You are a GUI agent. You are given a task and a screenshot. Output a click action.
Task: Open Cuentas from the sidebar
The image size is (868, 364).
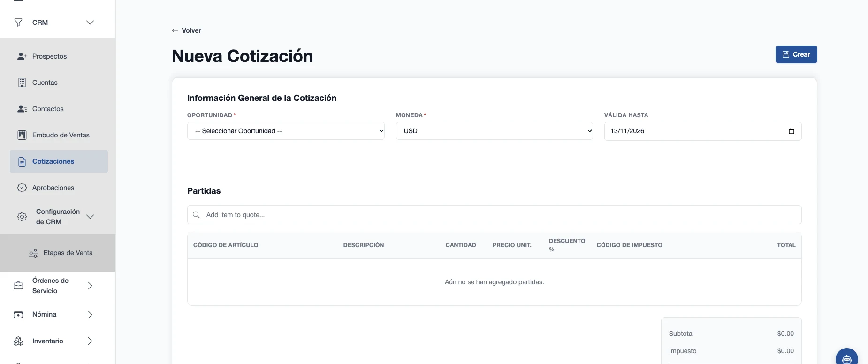(59, 83)
